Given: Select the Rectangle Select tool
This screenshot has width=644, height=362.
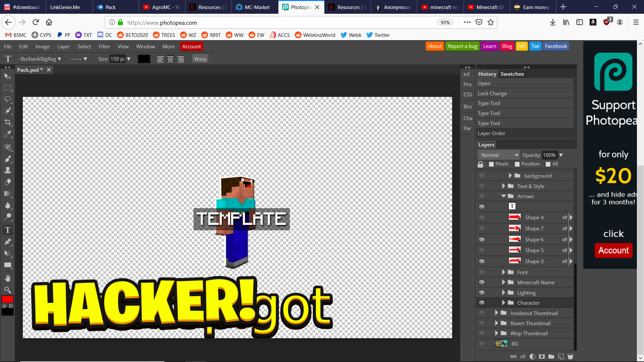Looking at the screenshot, I should [x=8, y=88].
